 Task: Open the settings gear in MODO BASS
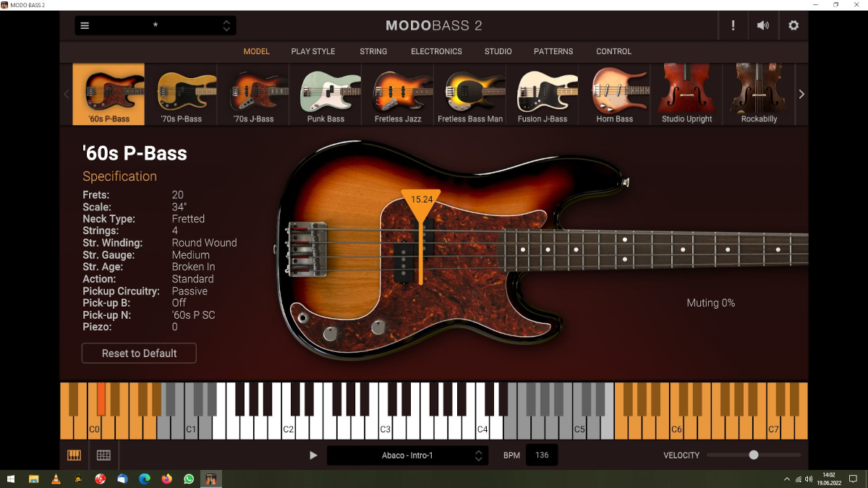793,26
